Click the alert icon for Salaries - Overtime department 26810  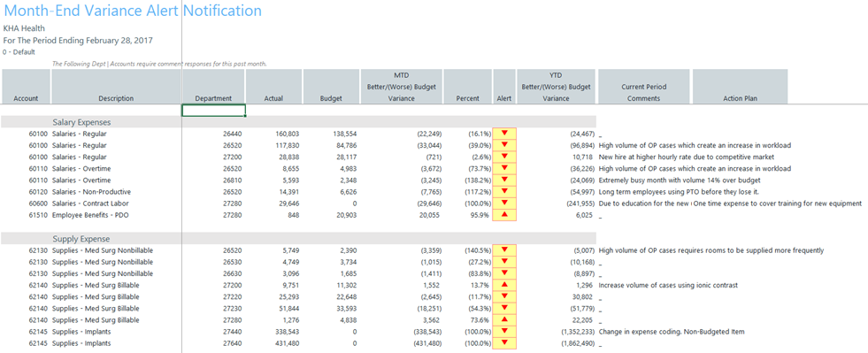[x=504, y=180]
